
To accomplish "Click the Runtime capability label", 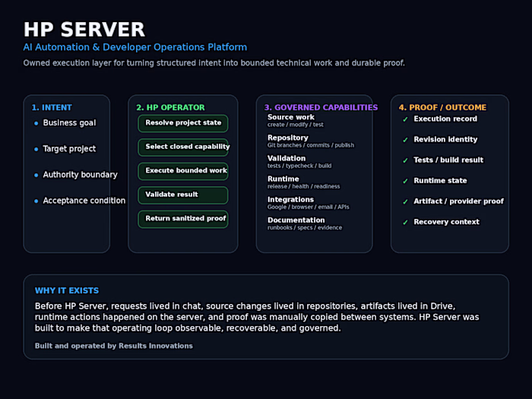I will click(x=283, y=179).
